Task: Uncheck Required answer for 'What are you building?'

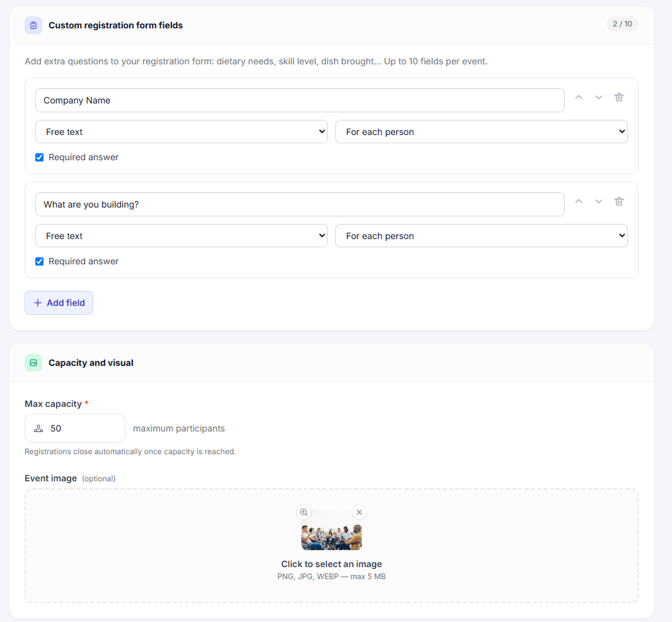Action: (x=40, y=261)
